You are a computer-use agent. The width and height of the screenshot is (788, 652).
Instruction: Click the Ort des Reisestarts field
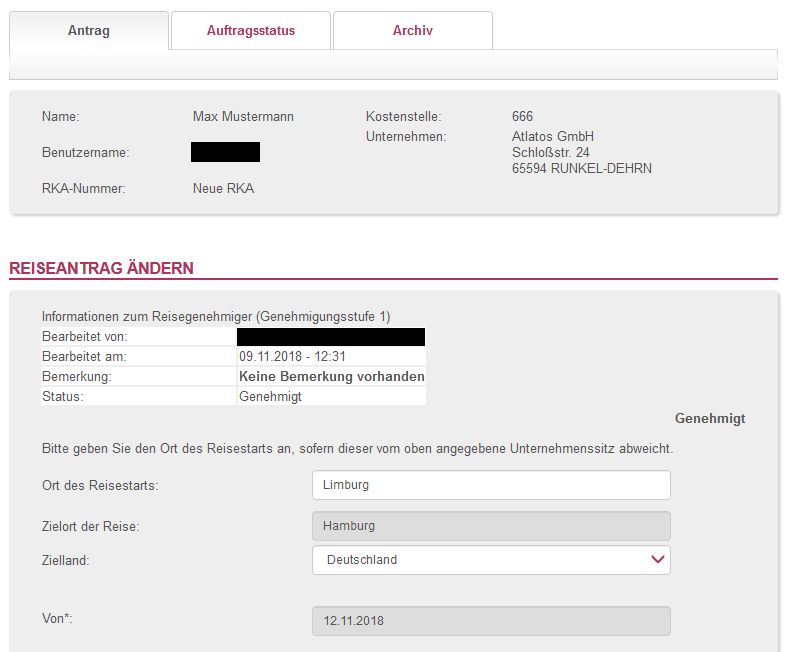point(491,485)
